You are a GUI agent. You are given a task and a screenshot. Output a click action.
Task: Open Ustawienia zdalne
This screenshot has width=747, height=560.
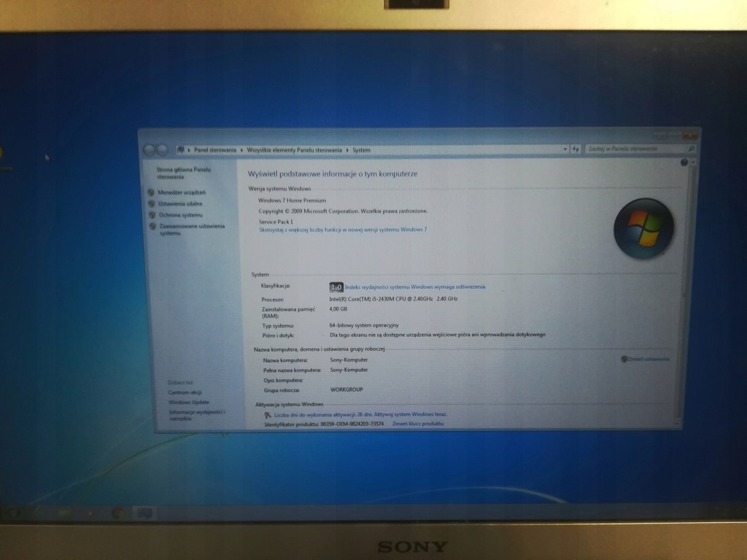click(180, 204)
